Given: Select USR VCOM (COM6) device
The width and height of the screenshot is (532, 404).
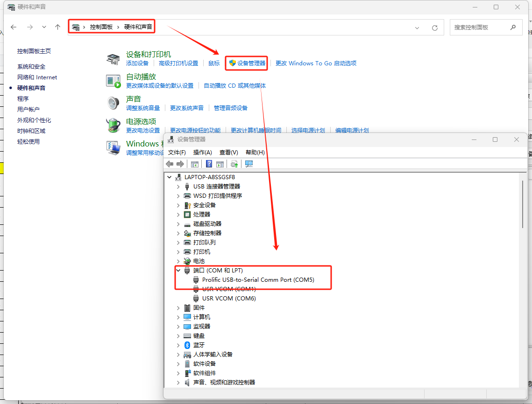Looking at the screenshot, I should (x=229, y=298).
